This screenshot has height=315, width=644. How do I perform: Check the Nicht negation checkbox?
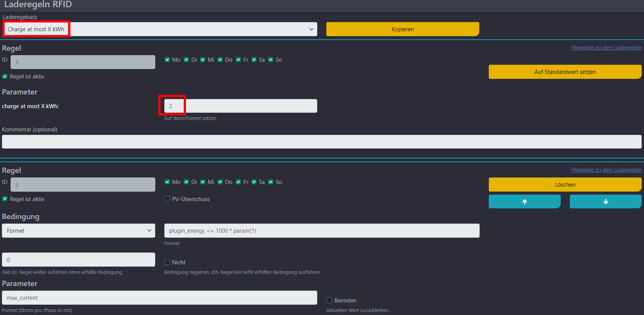[167, 262]
